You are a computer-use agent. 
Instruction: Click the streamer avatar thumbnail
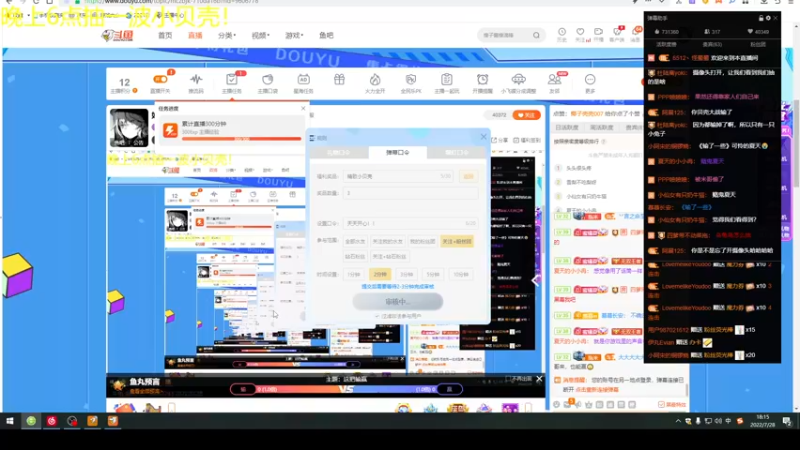pos(129,128)
